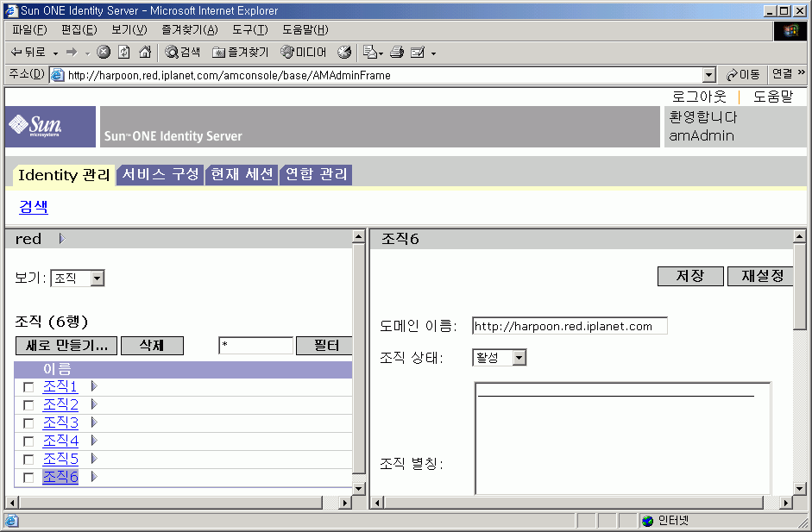Open the 조직2 organization link
The height and width of the screenshot is (532, 812).
point(60,404)
